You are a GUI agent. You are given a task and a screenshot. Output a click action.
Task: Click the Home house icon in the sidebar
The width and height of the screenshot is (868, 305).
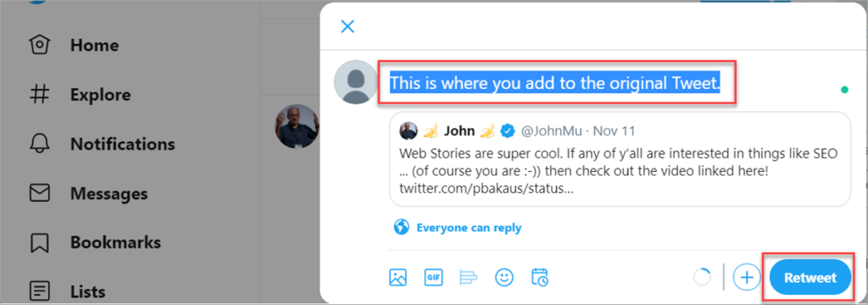[39, 45]
